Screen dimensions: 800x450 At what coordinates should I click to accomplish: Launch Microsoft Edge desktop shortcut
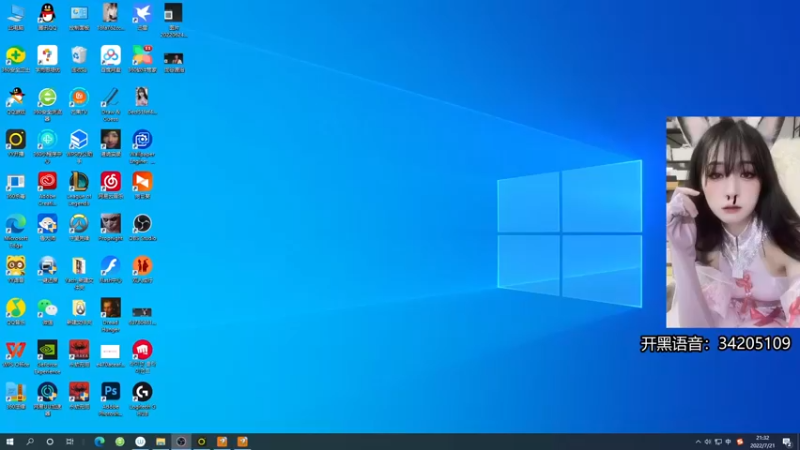[x=16, y=231]
